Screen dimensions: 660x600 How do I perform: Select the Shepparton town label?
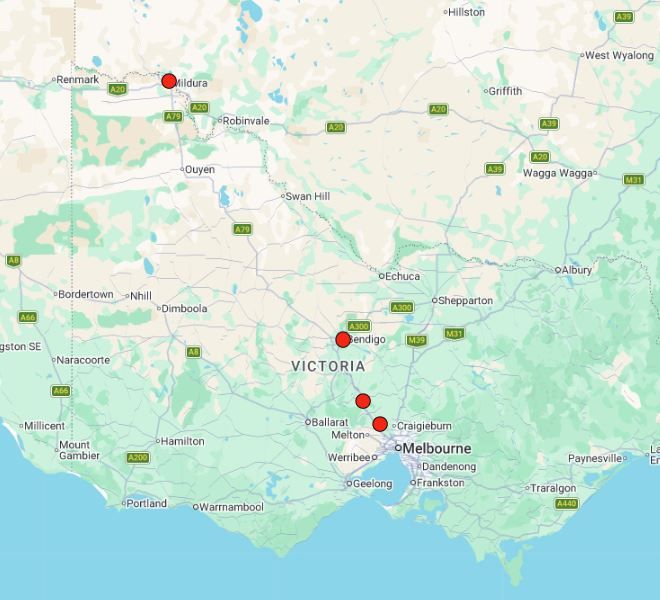coord(465,301)
